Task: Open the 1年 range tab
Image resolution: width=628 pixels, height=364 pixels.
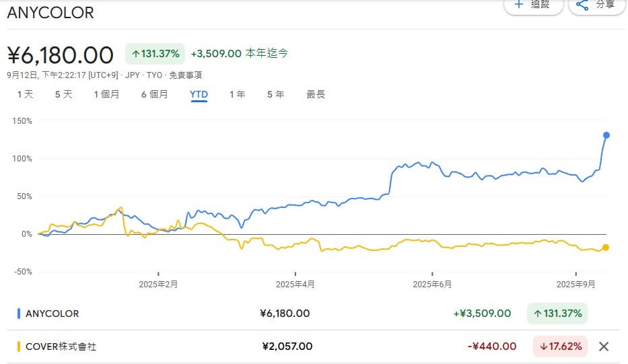Action: tap(237, 94)
